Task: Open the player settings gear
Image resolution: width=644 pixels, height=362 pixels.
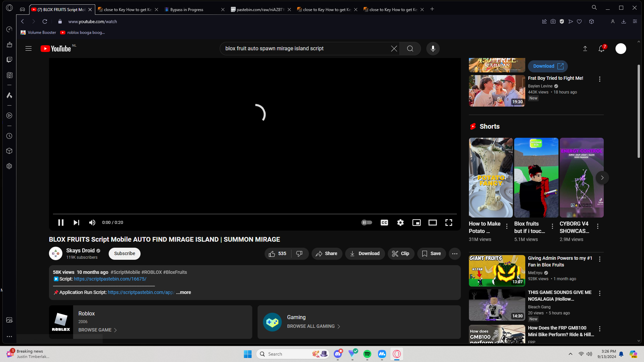Action: coord(400,223)
